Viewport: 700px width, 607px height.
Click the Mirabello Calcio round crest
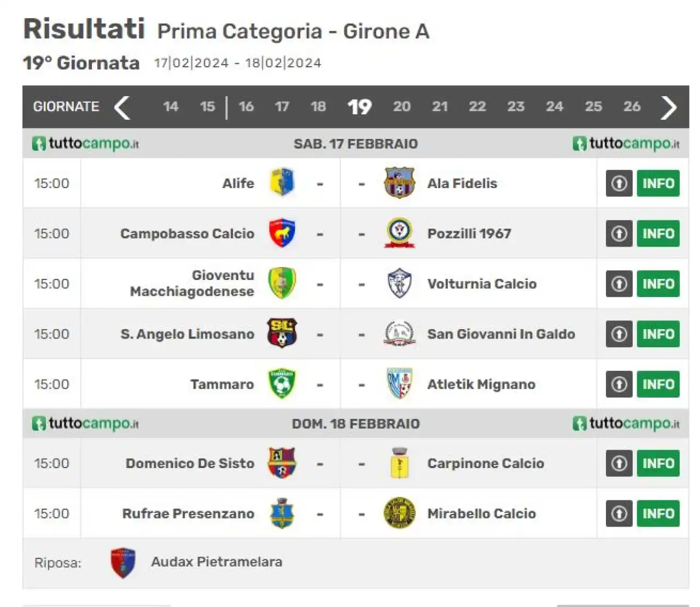[x=400, y=513]
